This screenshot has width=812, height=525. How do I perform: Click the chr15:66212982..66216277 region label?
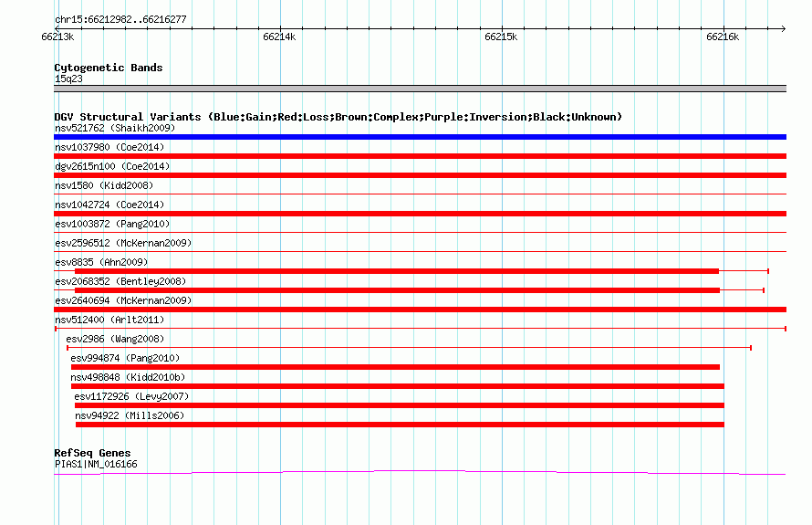pyautogui.click(x=120, y=20)
